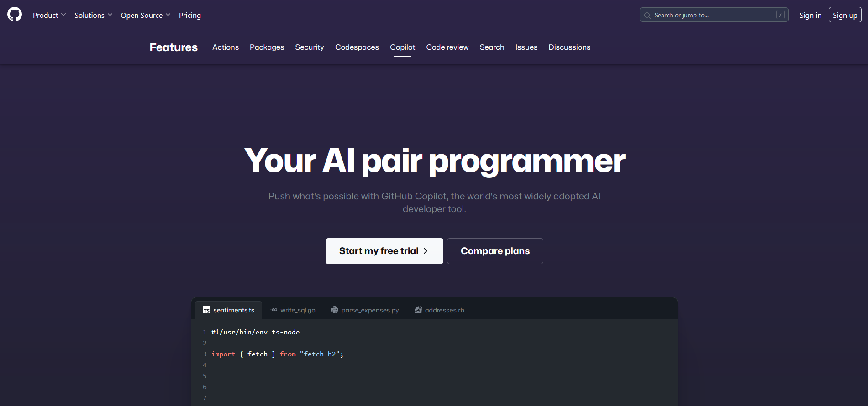Click the Go icon beside write_sql.go
Viewport: 868px width, 406px height.
pyautogui.click(x=274, y=310)
